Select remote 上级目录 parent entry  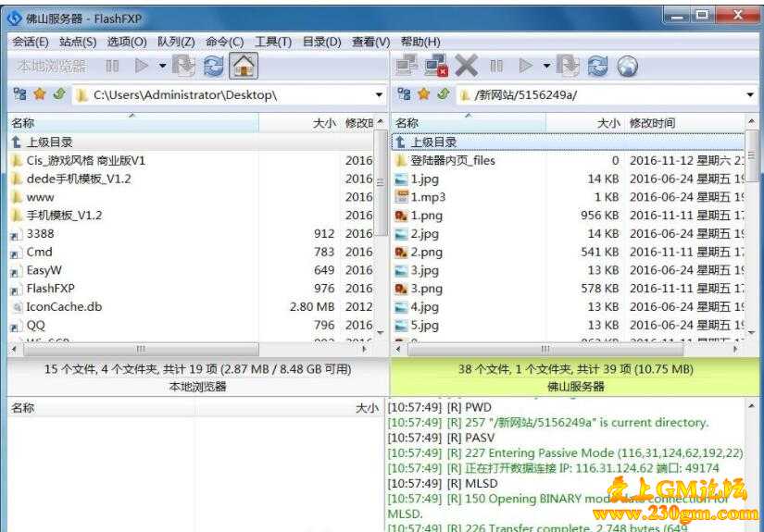pyautogui.click(x=568, y=142)
